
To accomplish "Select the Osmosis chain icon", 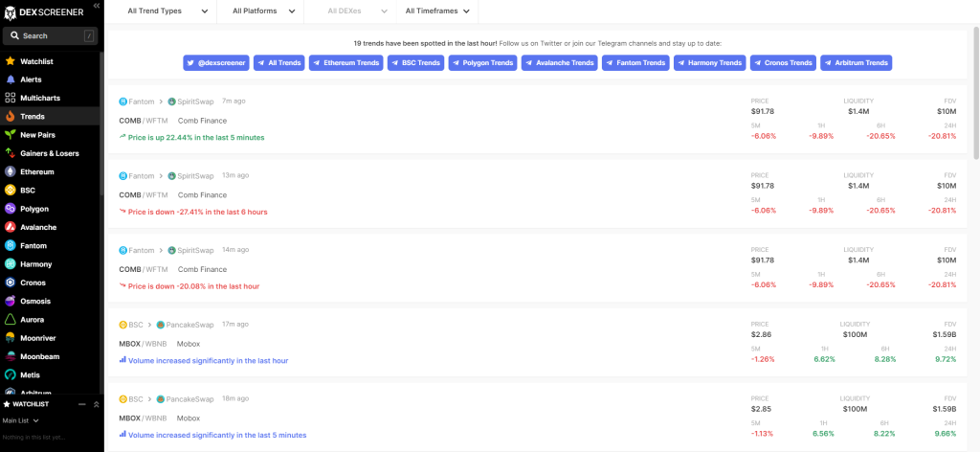I will tap(10, 301).
